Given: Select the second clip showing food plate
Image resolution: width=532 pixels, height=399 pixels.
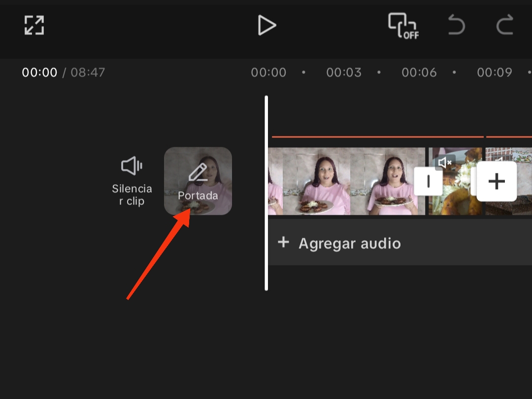Looking at the screenshot, I should click(455, 181).
